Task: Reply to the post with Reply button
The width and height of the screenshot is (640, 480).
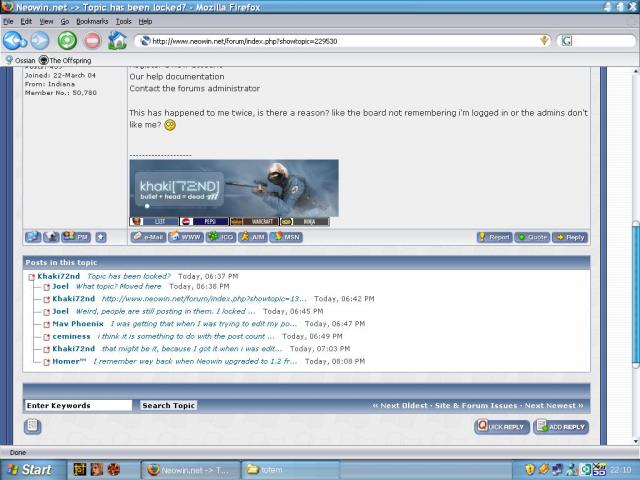Action: 570,237
